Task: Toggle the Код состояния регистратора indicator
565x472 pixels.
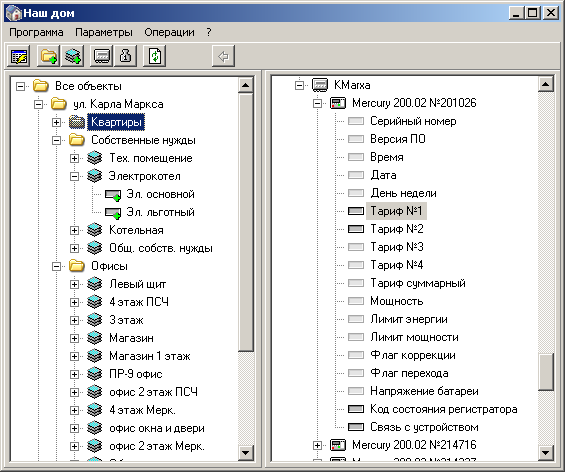Action: tap(356, 409)
